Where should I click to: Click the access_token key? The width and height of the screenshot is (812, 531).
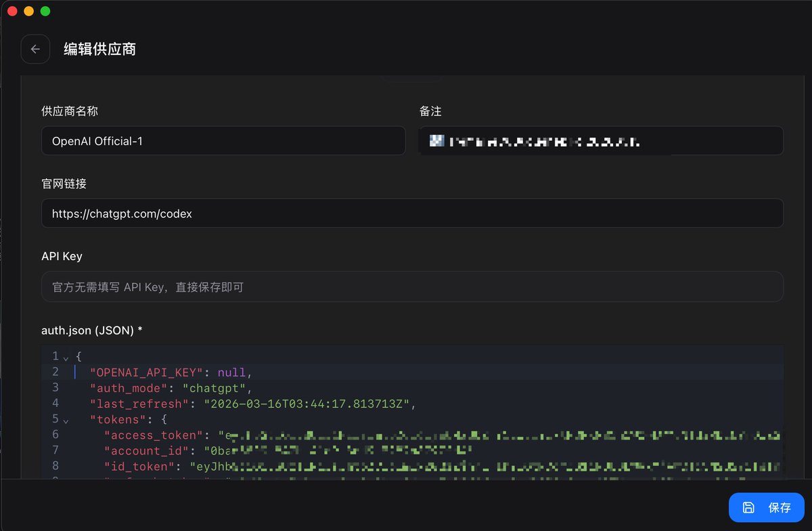coord(154,435)
